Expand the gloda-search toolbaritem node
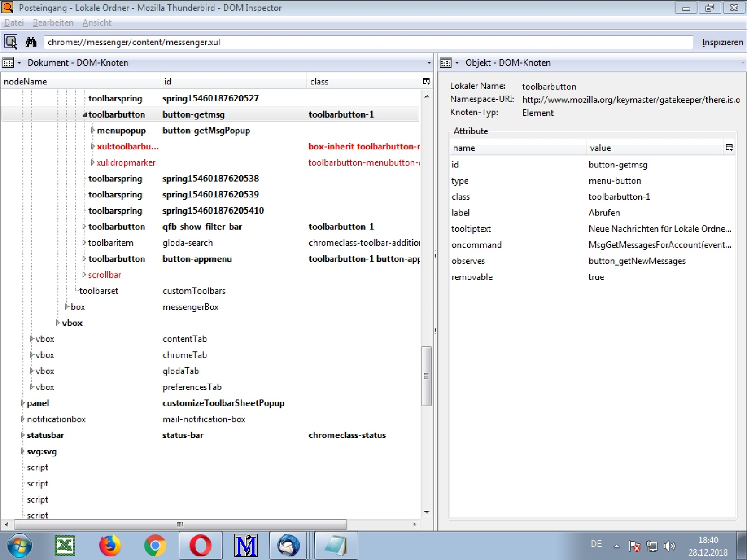This screenshot has width=747, height=560. pos(85,243)
